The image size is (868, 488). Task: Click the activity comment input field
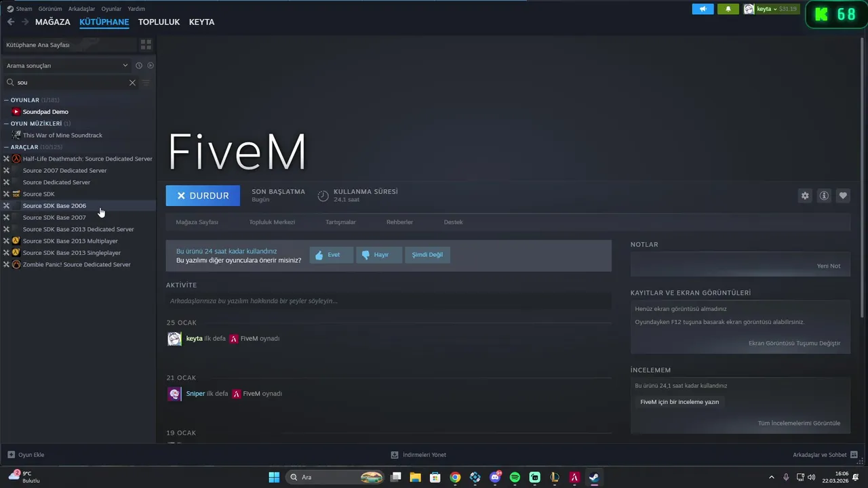tap(389, 301)
